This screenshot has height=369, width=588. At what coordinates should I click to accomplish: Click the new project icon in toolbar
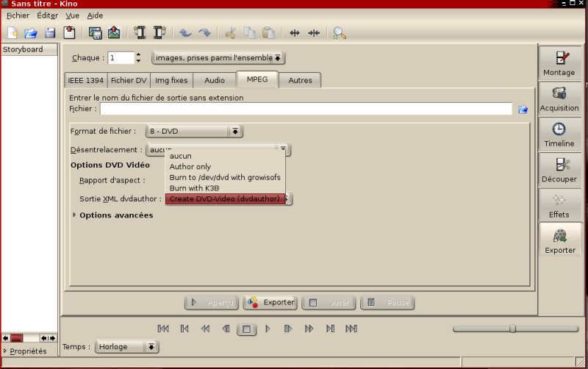coord(12,32)
